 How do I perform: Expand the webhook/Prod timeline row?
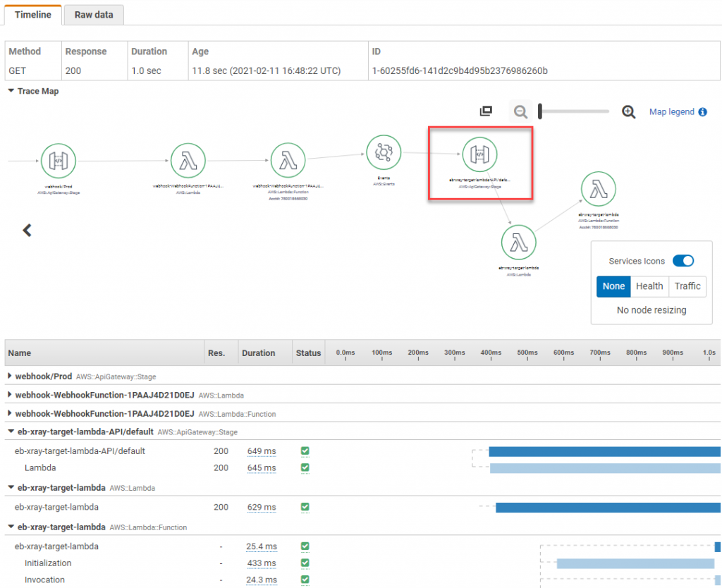click(11, 377)
